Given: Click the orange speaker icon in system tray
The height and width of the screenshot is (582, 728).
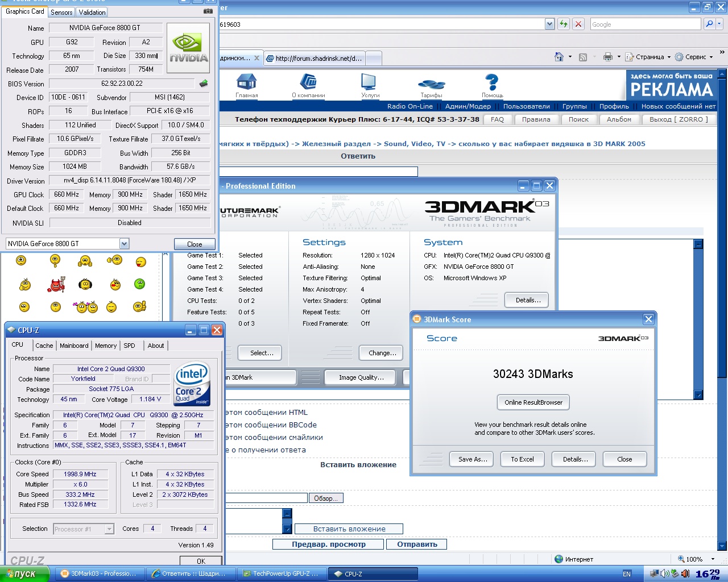Looking at the screenshot, I should point(685,573).
